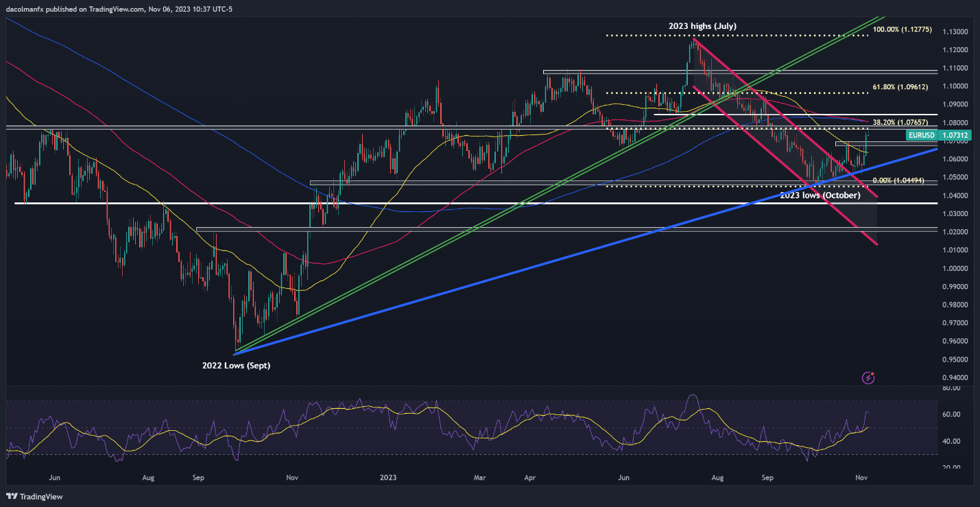Select the thick blue rising trendline
This screenshot has height=507, width=980.
click(x=585, y=251)
